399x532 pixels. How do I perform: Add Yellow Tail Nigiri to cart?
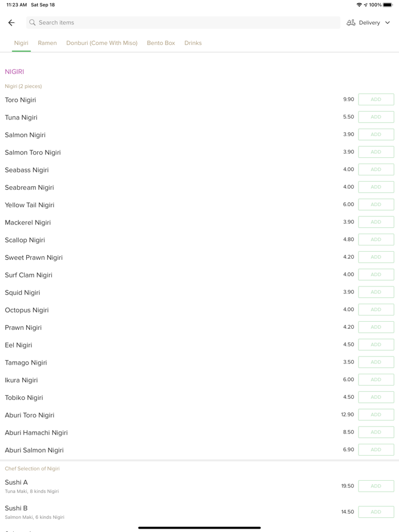point(376,204)
